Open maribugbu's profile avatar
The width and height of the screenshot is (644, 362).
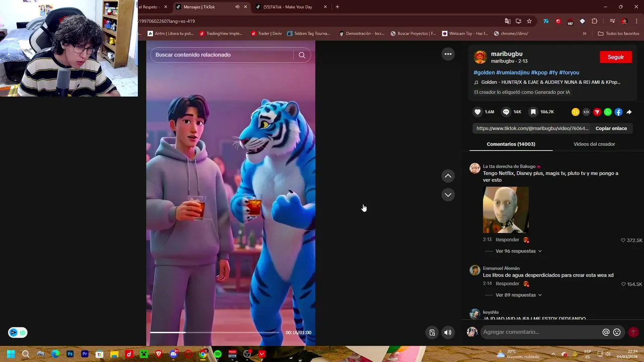click(480, 57)
